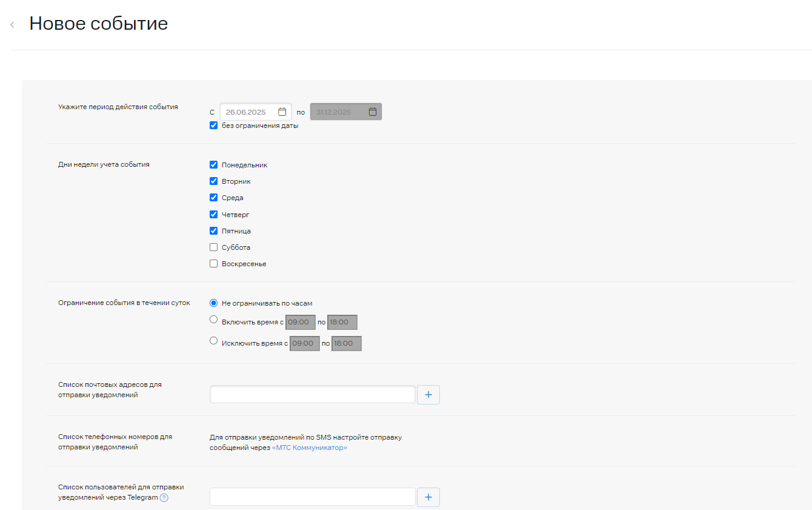The height and width of the screenshot is (510, 812).
Task: Disable the Среда checkbox
Action: click(x=213, y=197)
